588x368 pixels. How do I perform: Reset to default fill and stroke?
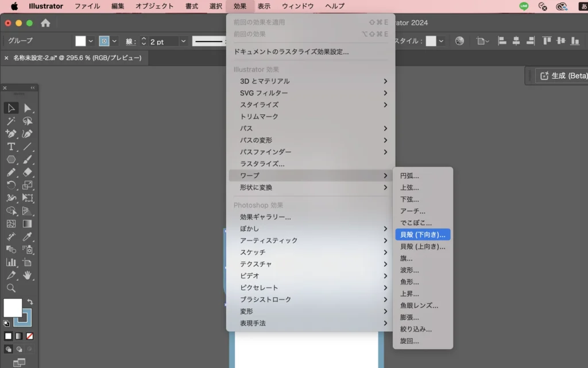[7, 323]
